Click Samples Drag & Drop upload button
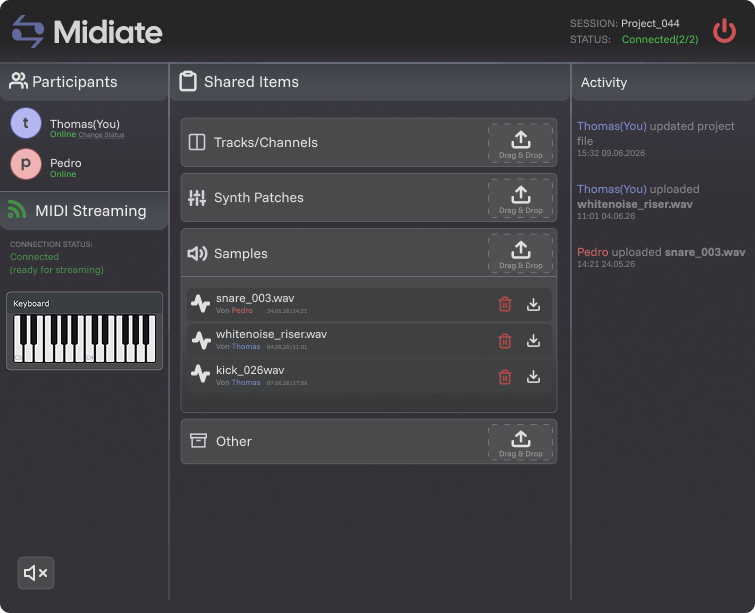This screenshot has width=755, height=613. click(x=521, y=254)
